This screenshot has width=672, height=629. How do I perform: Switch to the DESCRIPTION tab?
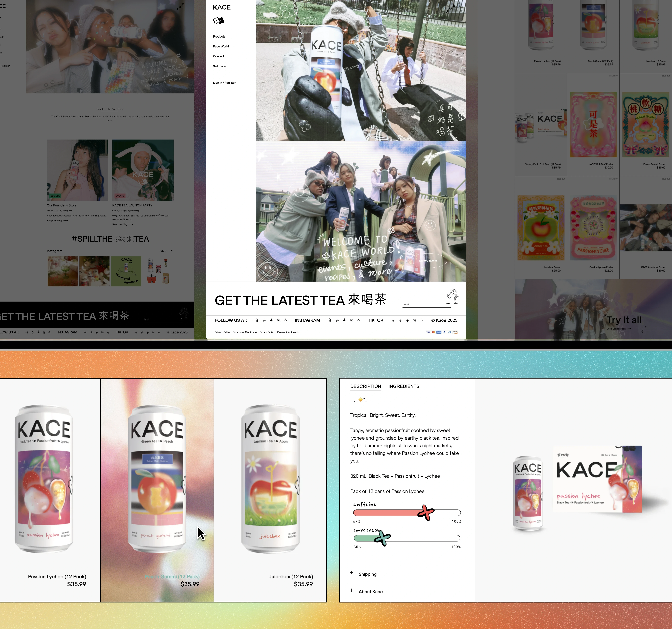pyautogui.click(x=365, y=386)
